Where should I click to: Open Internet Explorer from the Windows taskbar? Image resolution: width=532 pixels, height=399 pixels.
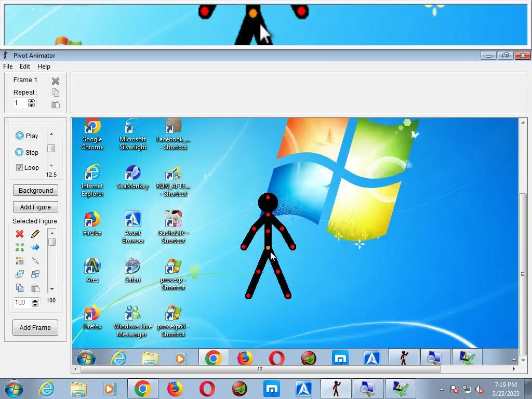pyautogui.click(x=46, y=389)
